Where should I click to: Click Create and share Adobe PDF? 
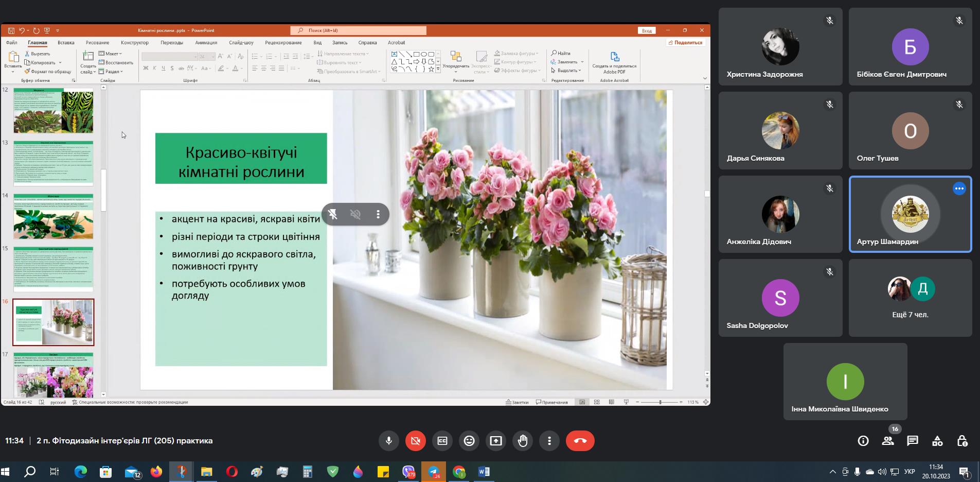(614, 62)
